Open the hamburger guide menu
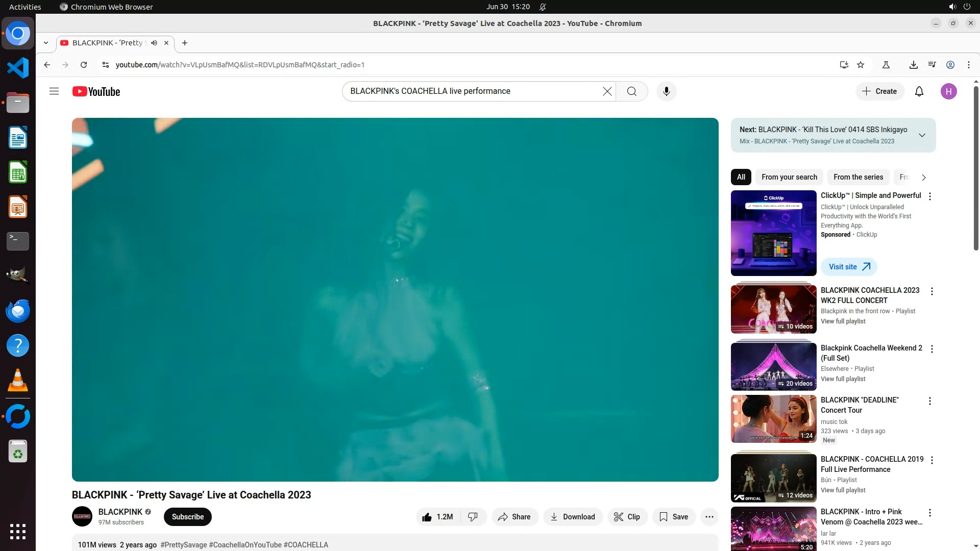Image resolution: width=980 pixels, height=551 pixels. coord(54,91)
